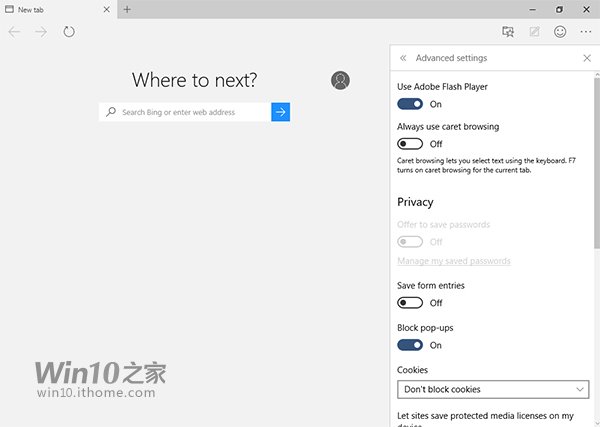Open the Hub favorites icon
This screenshot has height=427, width=600.
[x=508, y=32]
